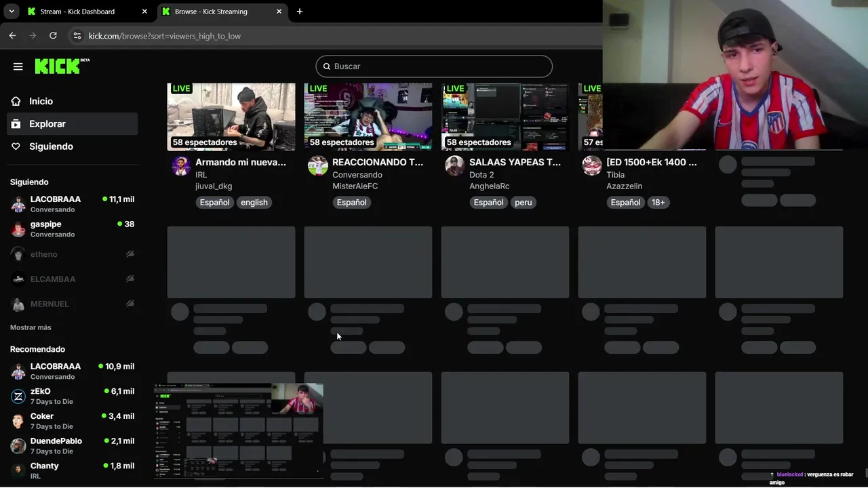Click offline icon next to etheno
The image size is (868, 488).
130,254
